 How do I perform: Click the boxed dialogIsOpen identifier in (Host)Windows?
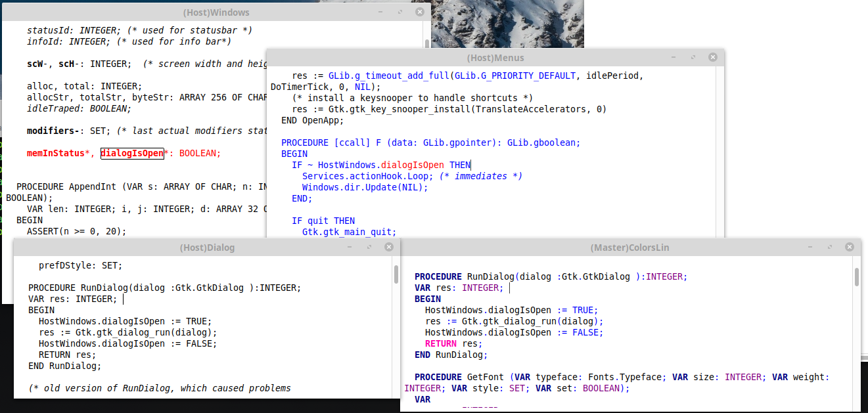click(132, 153)
